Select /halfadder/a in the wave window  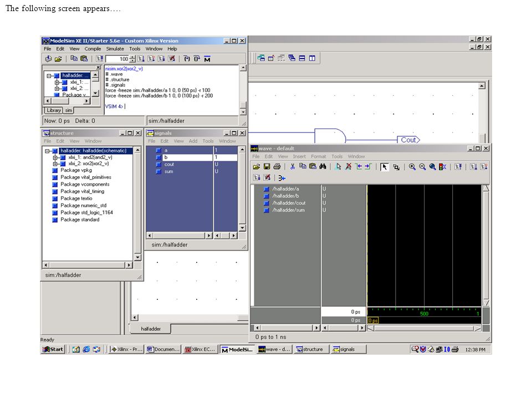[x=286, y=189]
